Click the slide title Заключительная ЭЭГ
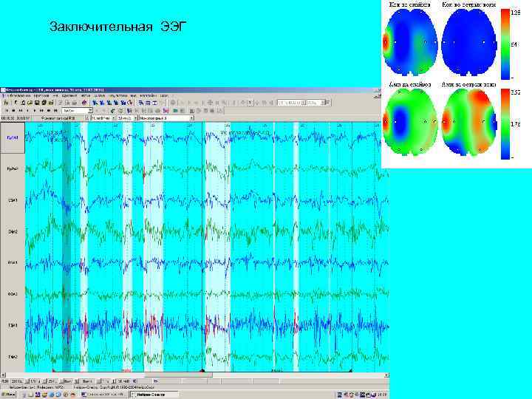The image size is (532, 399). click(x=117, y=27)
